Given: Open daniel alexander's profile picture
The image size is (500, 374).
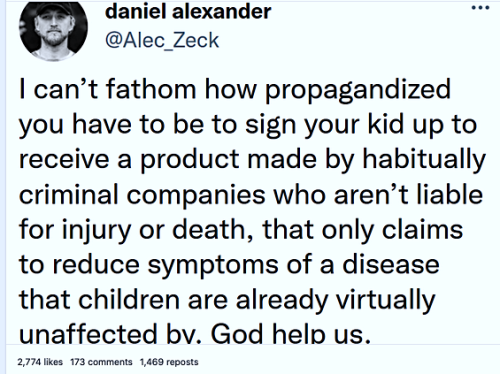Looking at the screenshot, I should click(x=53, y=30).
